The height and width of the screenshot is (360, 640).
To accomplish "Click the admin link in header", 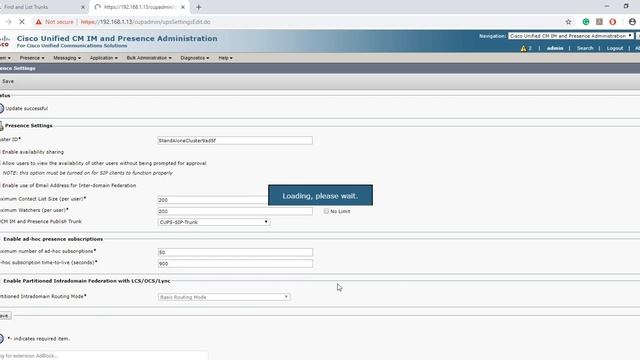I will pyautogui.click(x=555, y=48).
